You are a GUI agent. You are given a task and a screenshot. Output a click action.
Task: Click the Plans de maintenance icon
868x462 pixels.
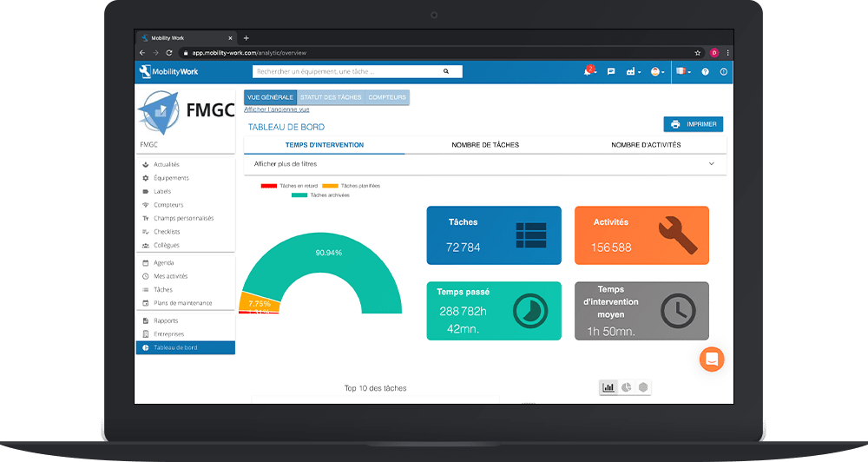[x=146, y=303]
